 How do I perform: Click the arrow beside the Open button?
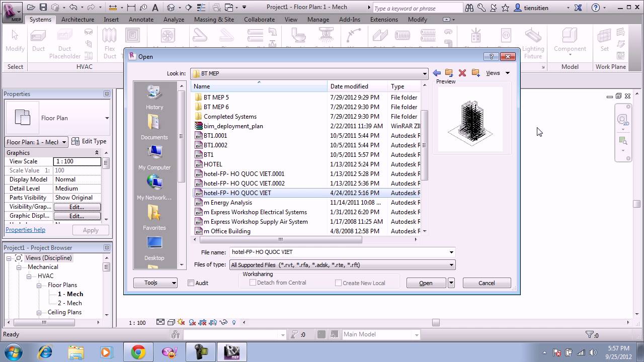coord(451,283)
